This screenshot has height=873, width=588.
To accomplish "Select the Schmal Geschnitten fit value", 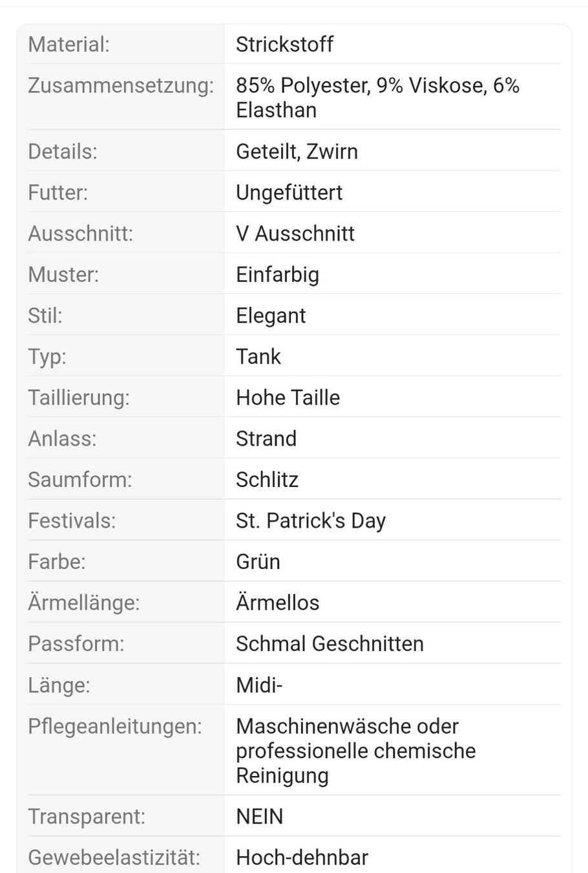I will click(x=330, y=644).
